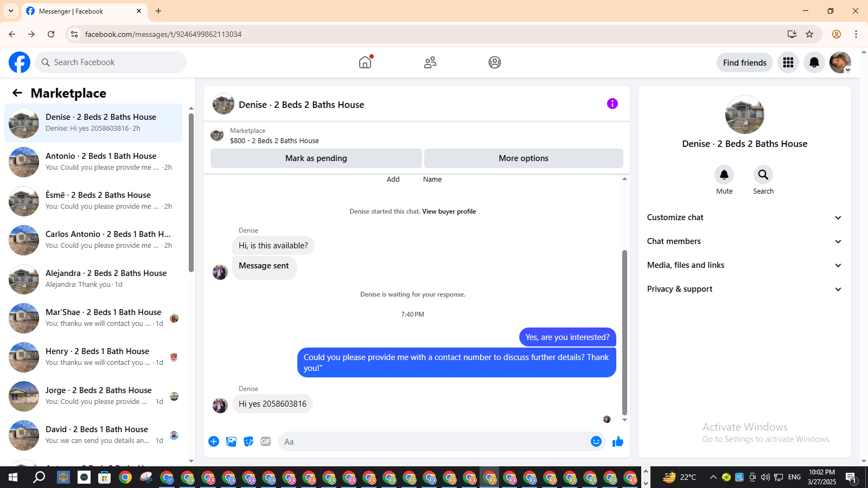Open the taskbar clock showing 10:02 PM
868x488 pixels.
click(822, 477)
